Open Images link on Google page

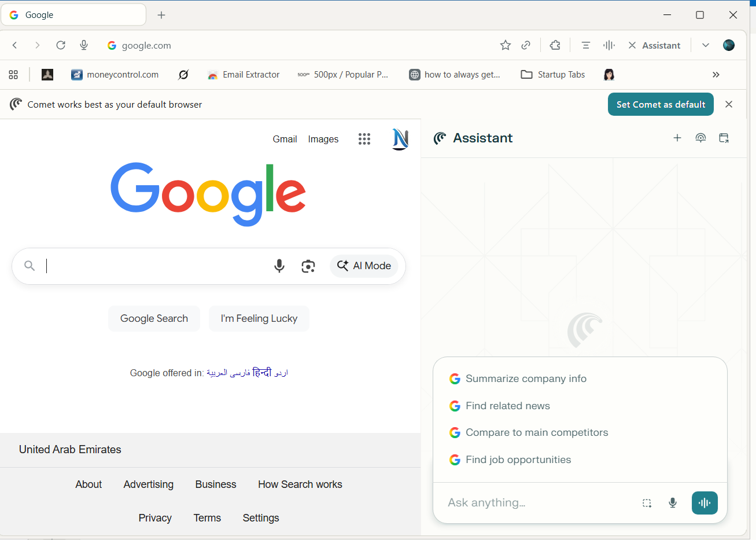coord(323,139)
